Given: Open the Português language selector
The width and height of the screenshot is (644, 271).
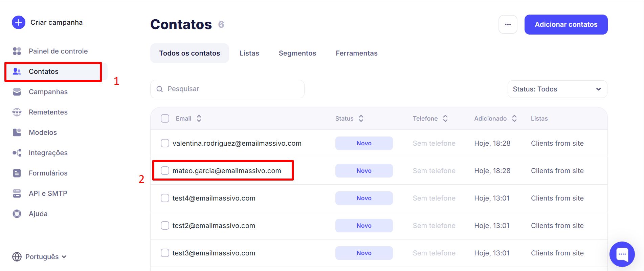Looking at the screenshot, I should pyautogui.click(x=39, y=257).
